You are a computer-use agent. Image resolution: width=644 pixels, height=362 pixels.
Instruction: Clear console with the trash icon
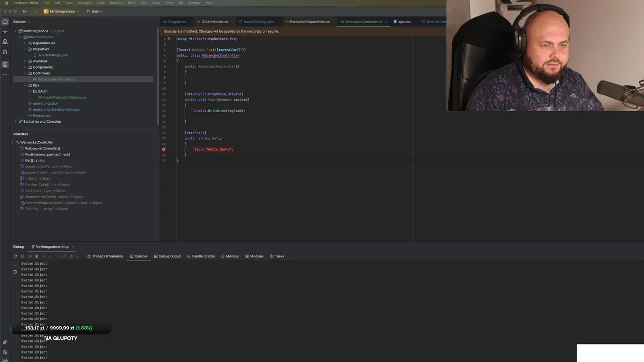click(x=15, y=272)
